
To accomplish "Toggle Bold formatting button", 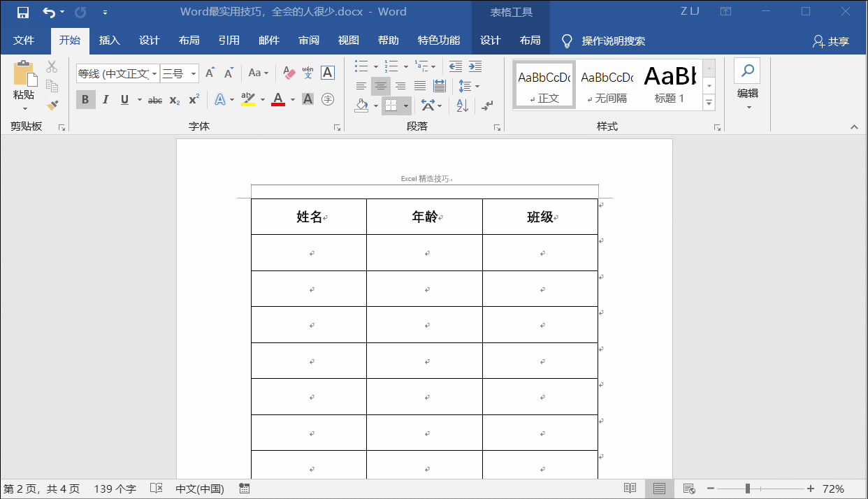I will tap(85, 100).
